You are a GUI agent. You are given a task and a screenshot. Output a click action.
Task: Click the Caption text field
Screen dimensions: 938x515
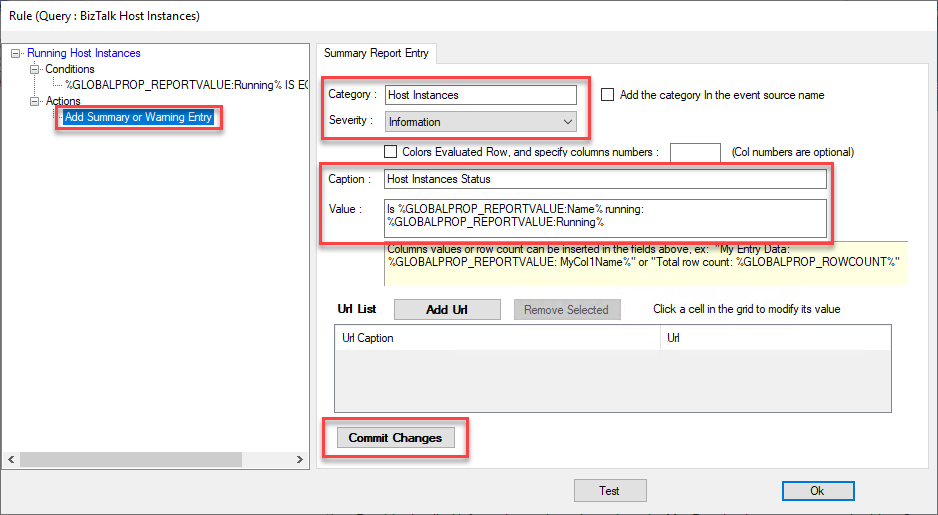[605, 179]
